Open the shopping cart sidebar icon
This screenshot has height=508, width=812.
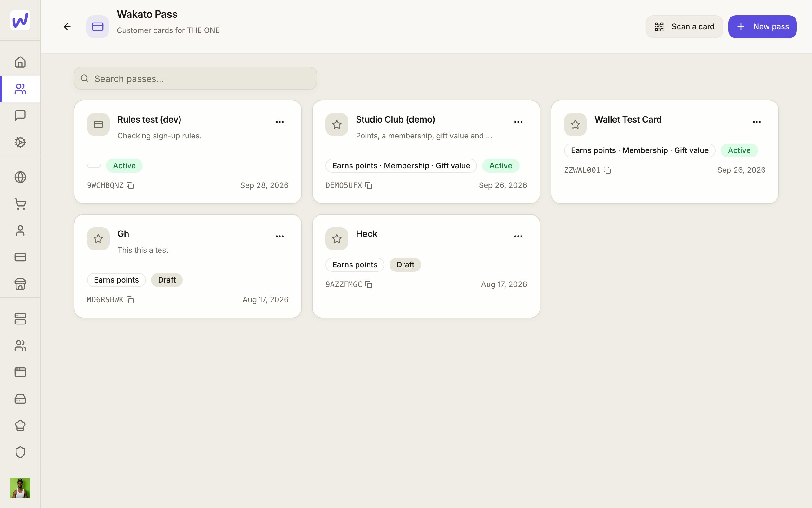pos(20,204)
